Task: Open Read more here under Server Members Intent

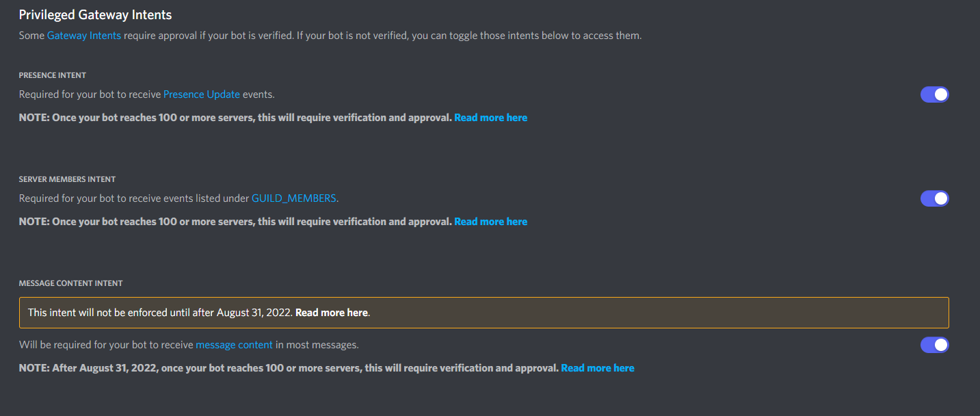Action: [491, 222]
